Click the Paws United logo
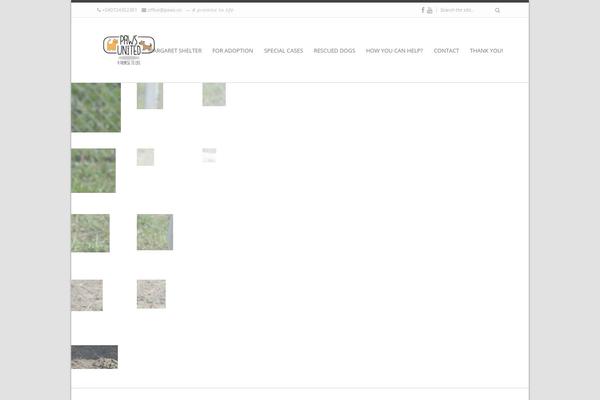This screenshot has width=600, height=400. tap(129, 50)
